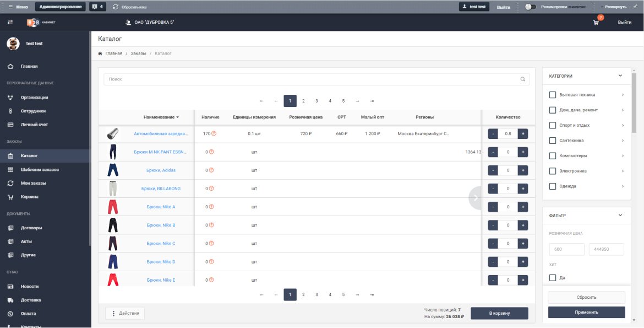Click the right filter panel scrollbar

click(634, 103)
